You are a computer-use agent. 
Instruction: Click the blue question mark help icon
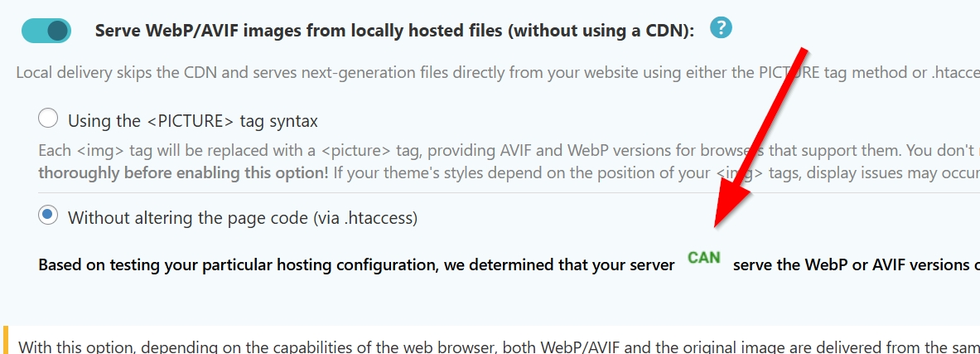(x=722, y=28)
